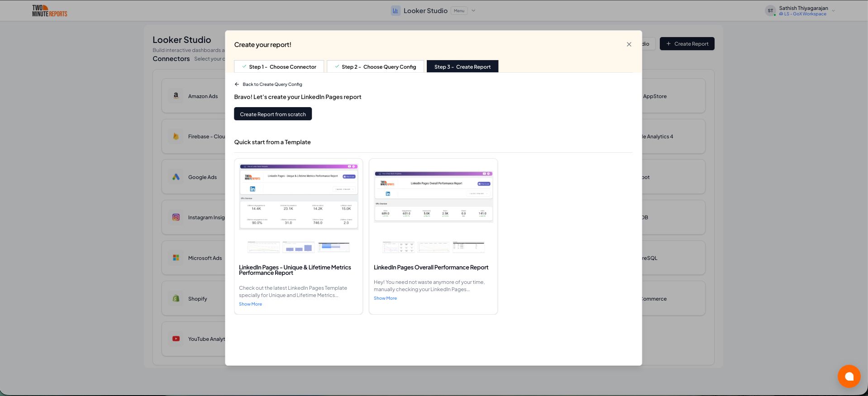Viewport: 868px width, 396px height.
Task: Open the Menu button beside Looker Studio
Action: (459, 11)
